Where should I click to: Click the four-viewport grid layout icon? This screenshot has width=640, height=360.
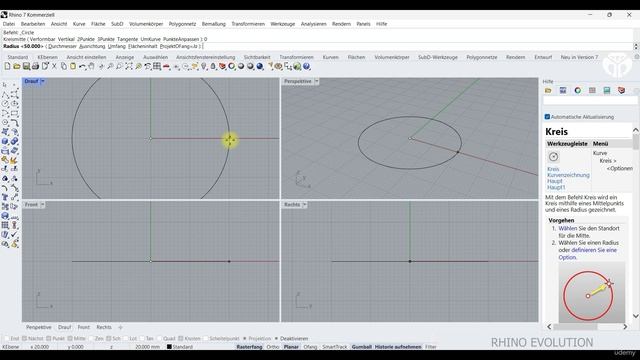coord(157,66)
